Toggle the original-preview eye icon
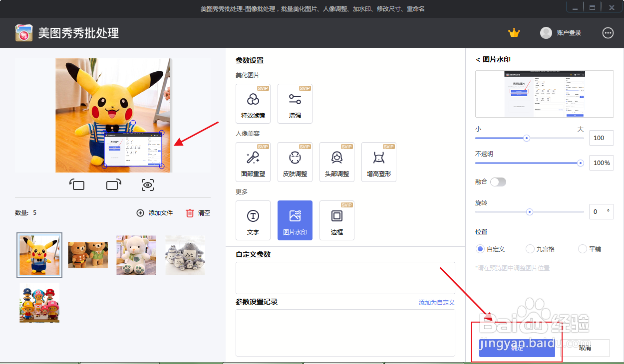The width and height of the screenshot is (624, 364). [148, 185]
